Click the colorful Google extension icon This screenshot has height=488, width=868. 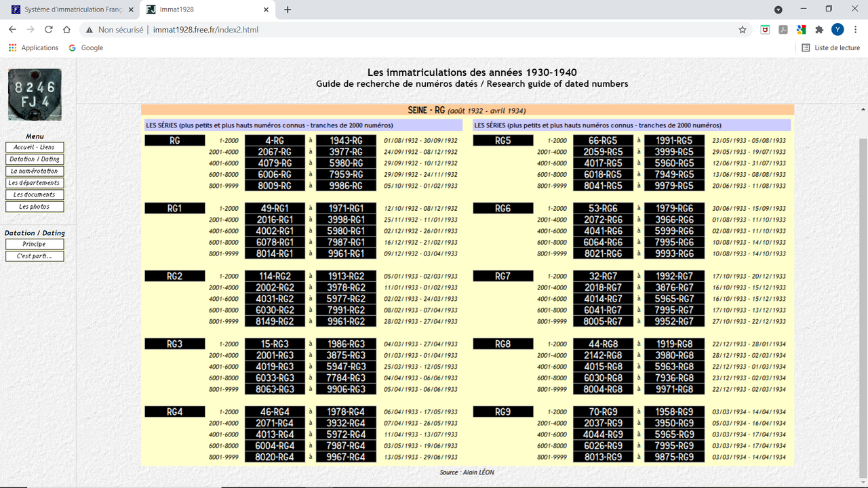801,30
